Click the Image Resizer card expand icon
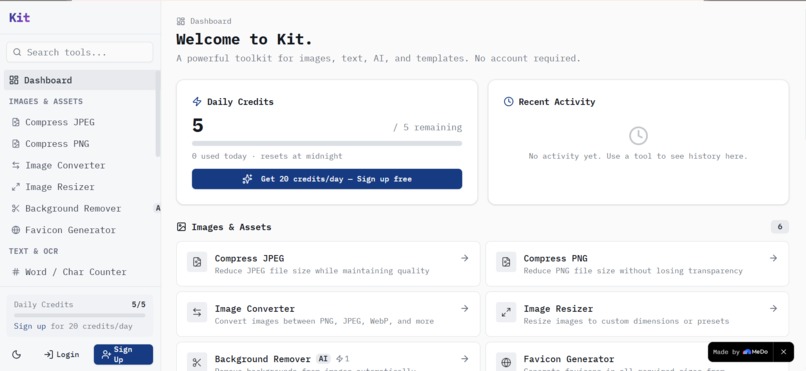This screenshot has height=371, width=806. (x=506, y=312)
